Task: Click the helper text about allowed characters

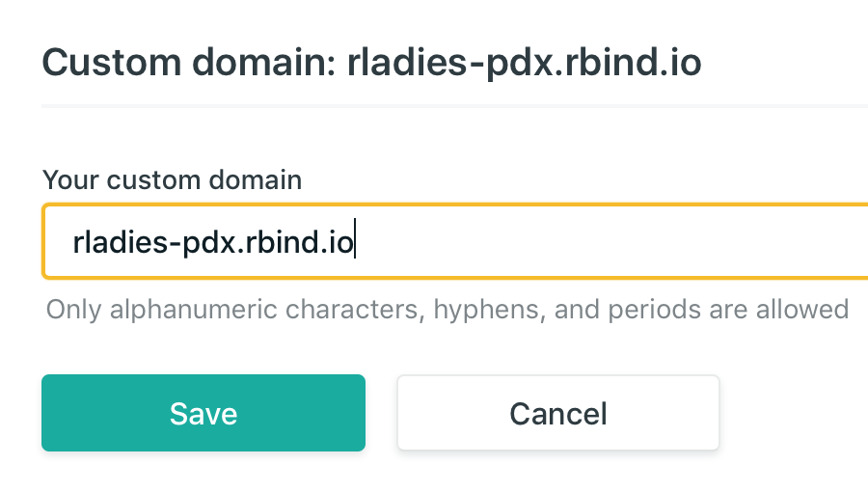Action: [448, 309]
